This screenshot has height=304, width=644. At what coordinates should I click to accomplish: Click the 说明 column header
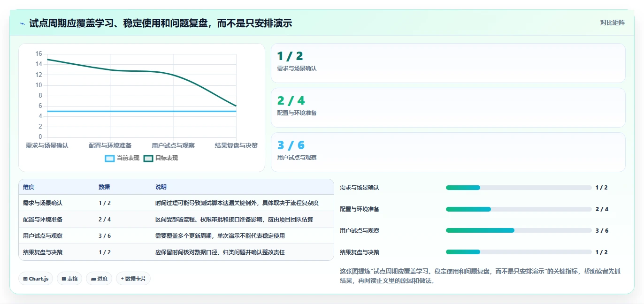pos(161,187)
